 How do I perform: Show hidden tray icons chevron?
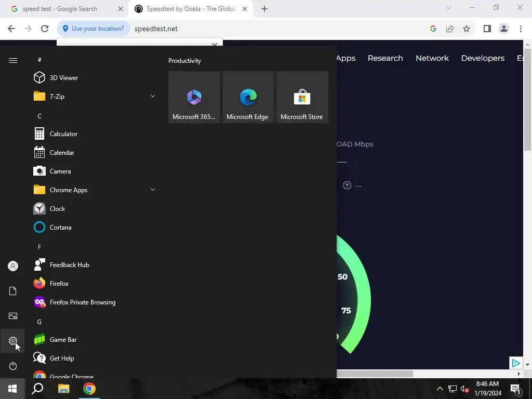pos(440,389)
